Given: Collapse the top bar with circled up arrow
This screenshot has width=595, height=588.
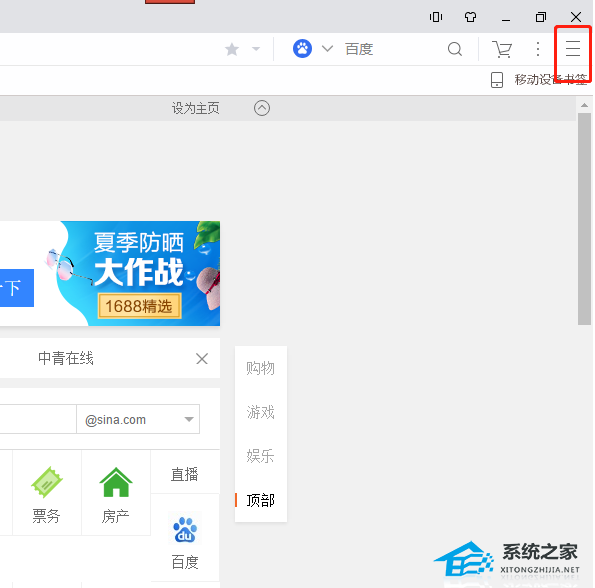Looking at the screenshot, I should [262, 108].
